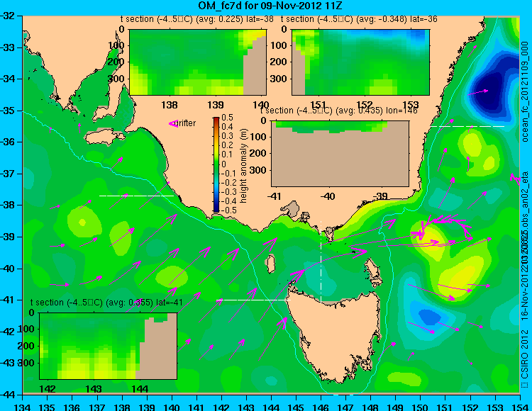This screenshot has height=411, width=532.
Task: Click the '16-Nov-2012' vertical date text
Action: [x=525, y=293]
